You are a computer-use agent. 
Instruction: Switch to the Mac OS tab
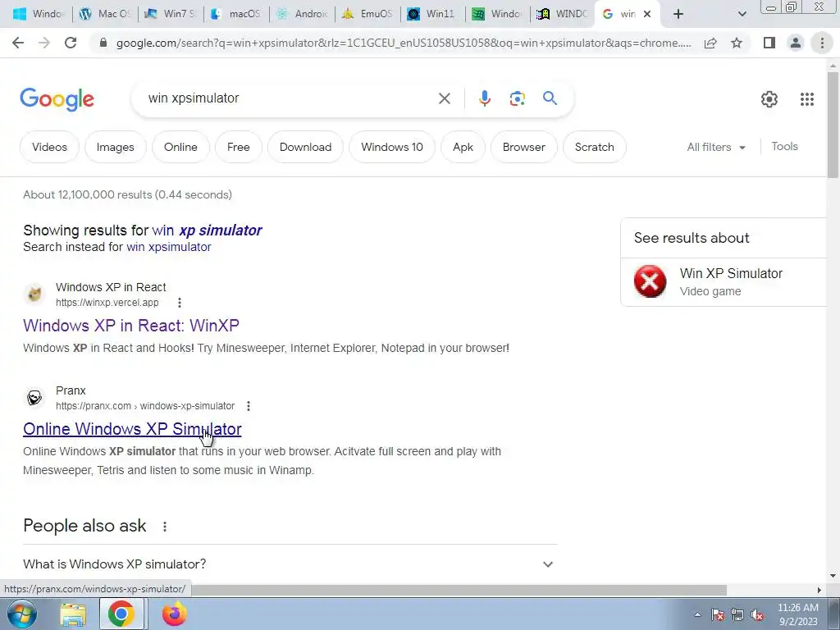pyautogui.click(x=105, y=14)
